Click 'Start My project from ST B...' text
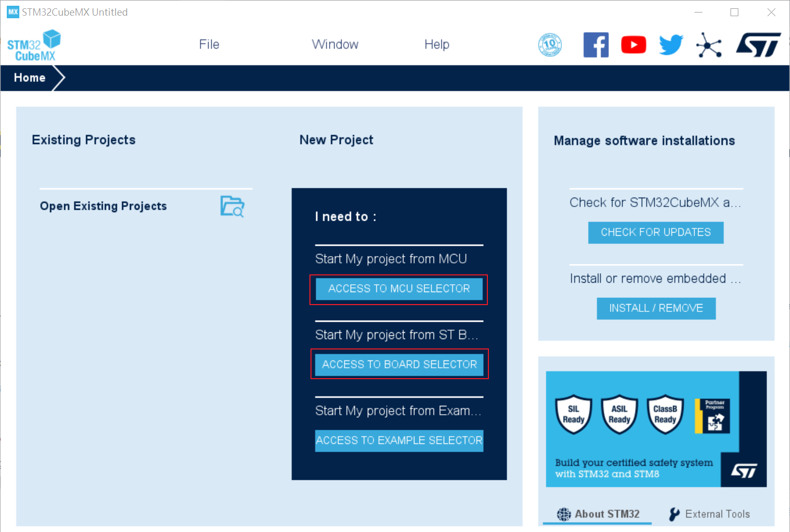Viewport: 790px width, 532px height. 397,335
